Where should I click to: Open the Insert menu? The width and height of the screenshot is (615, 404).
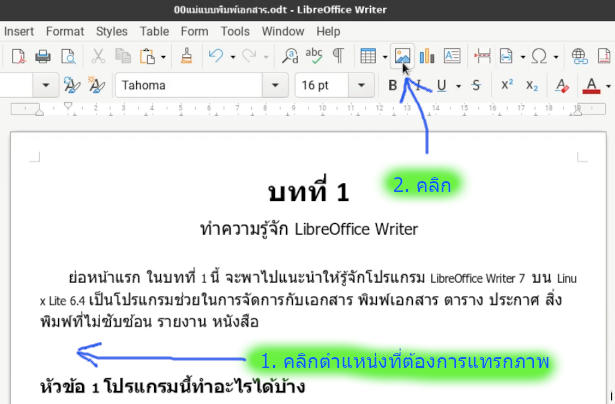18,31
